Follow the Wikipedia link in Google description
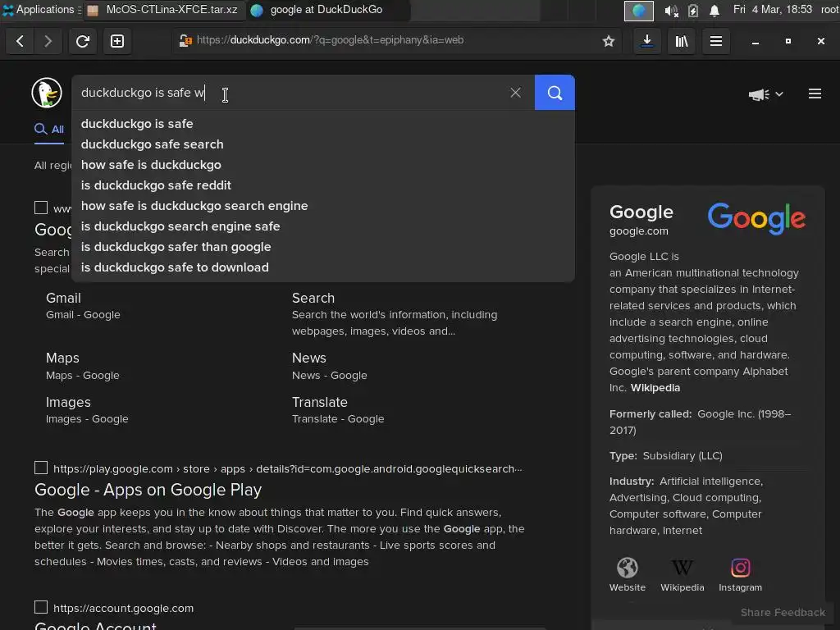This screenshot has height=630, width=840. pos(655,388)
